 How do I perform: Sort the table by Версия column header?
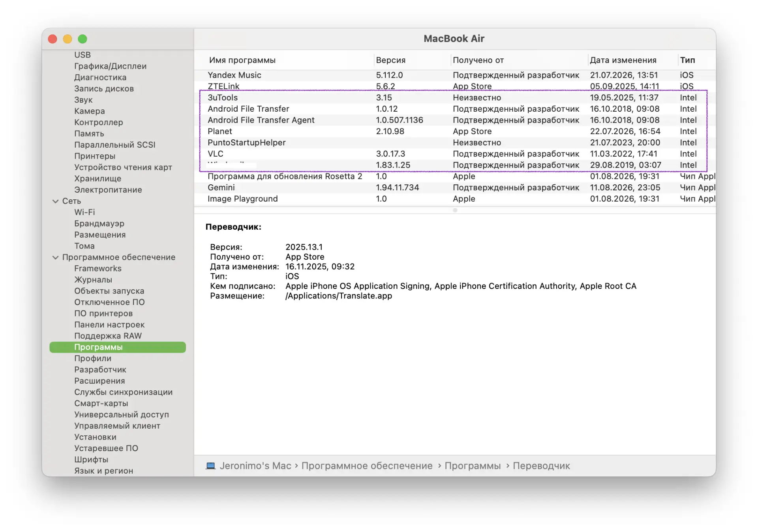[x=390, y=60]
